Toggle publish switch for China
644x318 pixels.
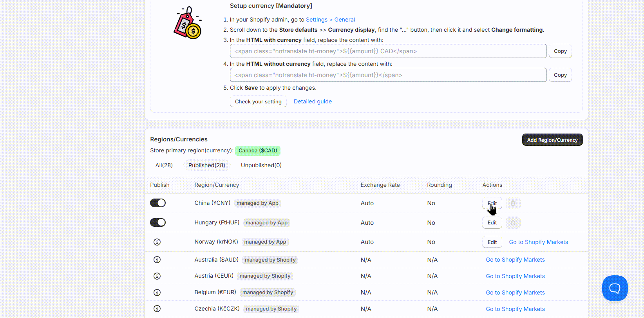tap(158, 203)
